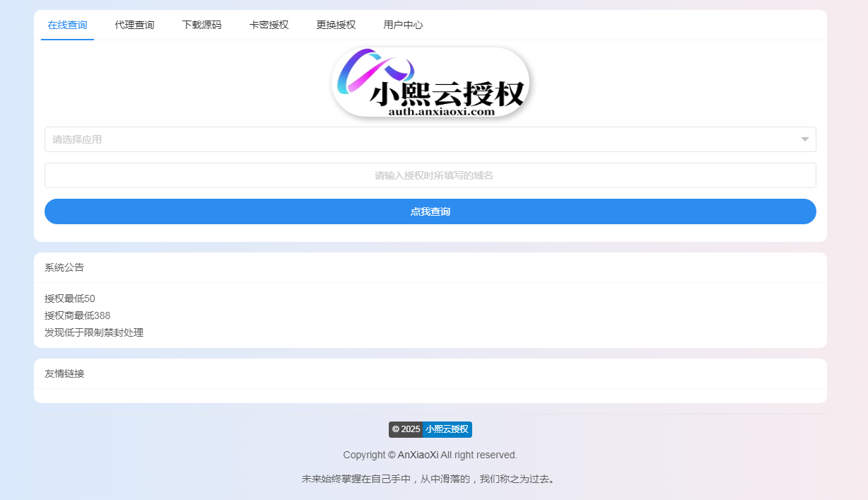Select the 卡密授权 tab

click(x=269, y=25)
